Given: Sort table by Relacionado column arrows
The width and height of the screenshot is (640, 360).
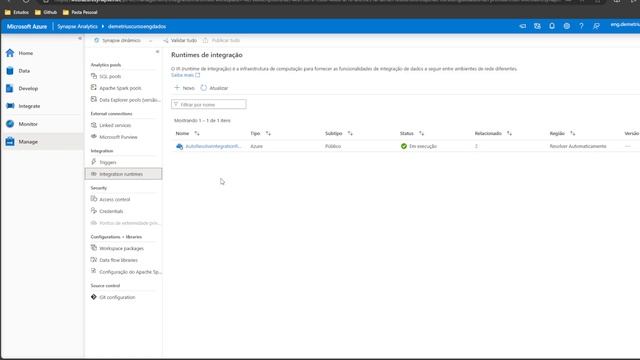Looking at the screenshot, I should click(509, 133).
